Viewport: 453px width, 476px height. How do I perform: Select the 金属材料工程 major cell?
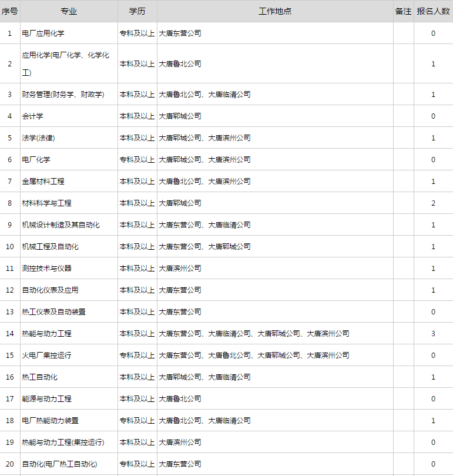[x=43, y=182]
